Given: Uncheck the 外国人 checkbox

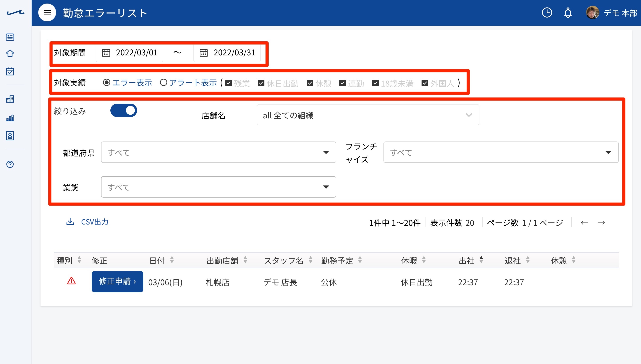Looking at the screenshot, I should [425, 83].
